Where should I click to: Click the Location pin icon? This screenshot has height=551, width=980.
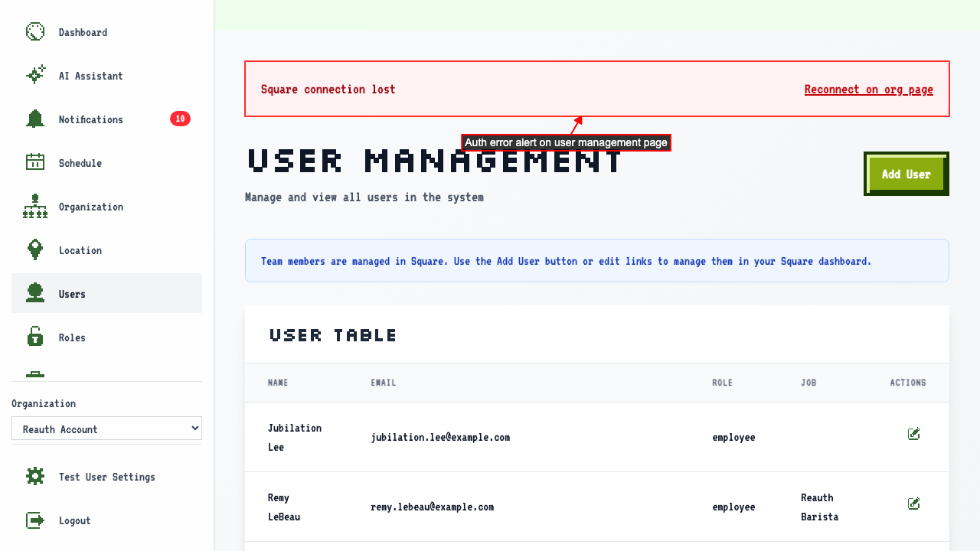point(35,250)
